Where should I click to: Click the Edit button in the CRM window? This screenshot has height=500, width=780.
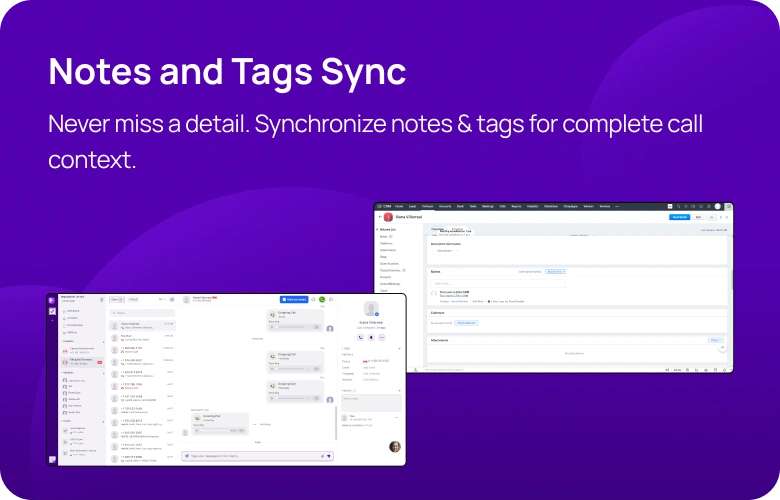pos(698,217)
